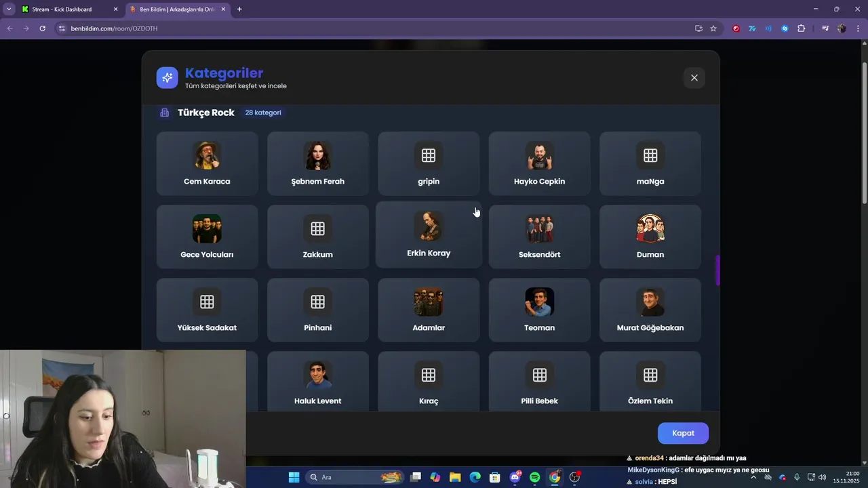Open Spotify from the taskbar

535,477
